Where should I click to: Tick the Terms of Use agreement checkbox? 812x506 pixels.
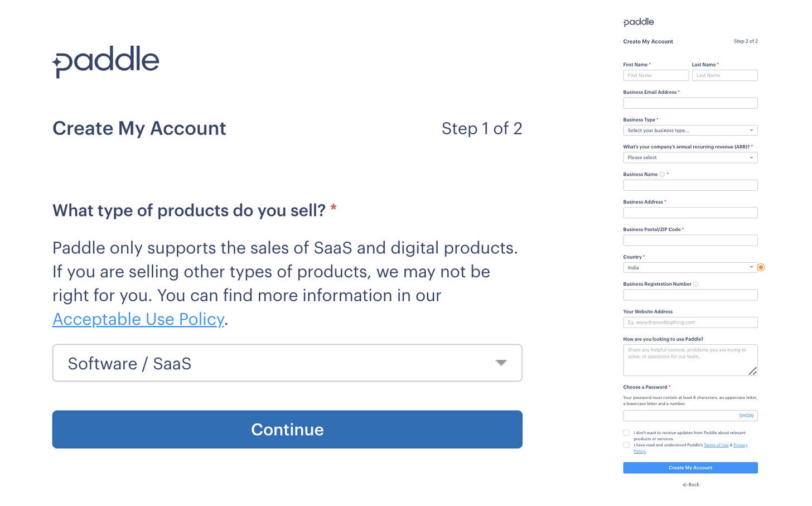[626, 445]
